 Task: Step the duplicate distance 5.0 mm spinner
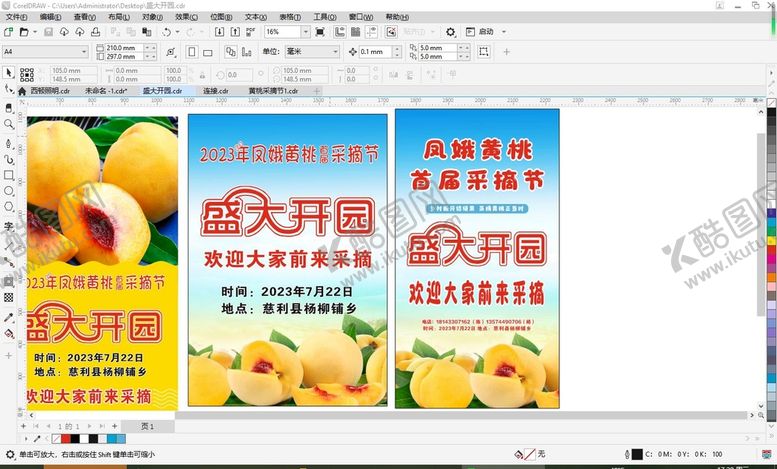(x=464, y=48)
